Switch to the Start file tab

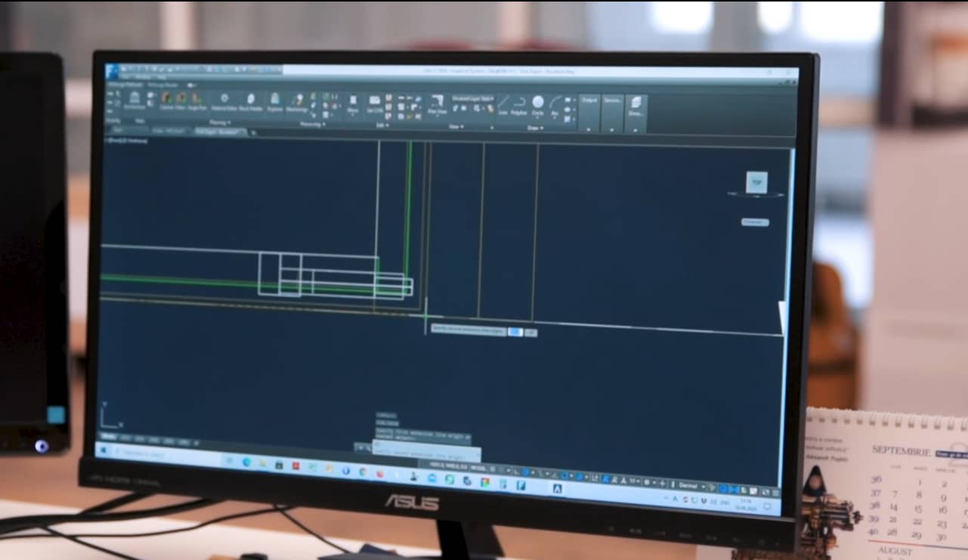point(119,129)
